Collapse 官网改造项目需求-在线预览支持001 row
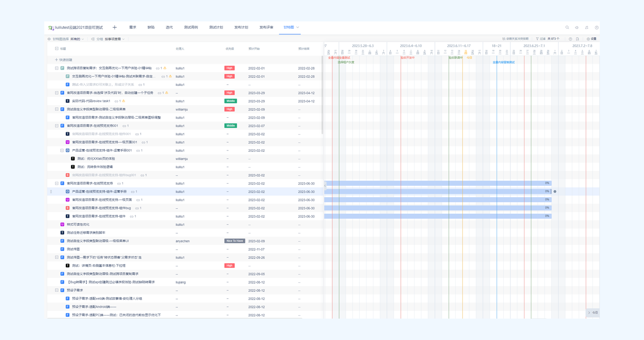Screen dimensions: 644x340 [57, 126]
